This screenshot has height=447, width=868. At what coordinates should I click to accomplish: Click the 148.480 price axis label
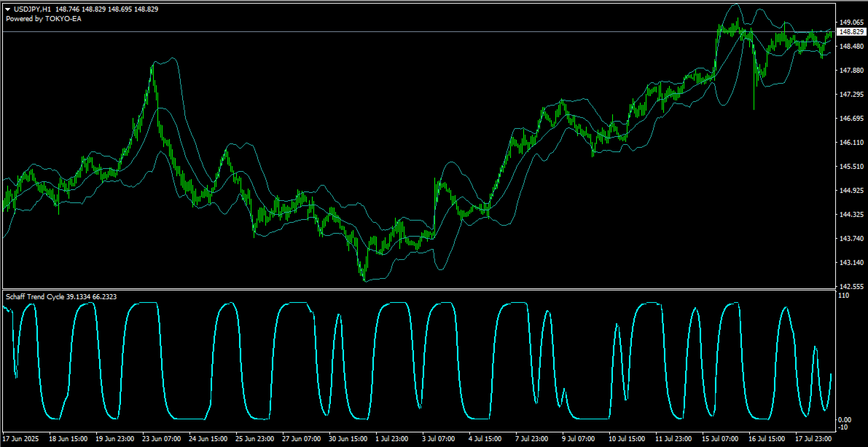(x=851, y=47)
